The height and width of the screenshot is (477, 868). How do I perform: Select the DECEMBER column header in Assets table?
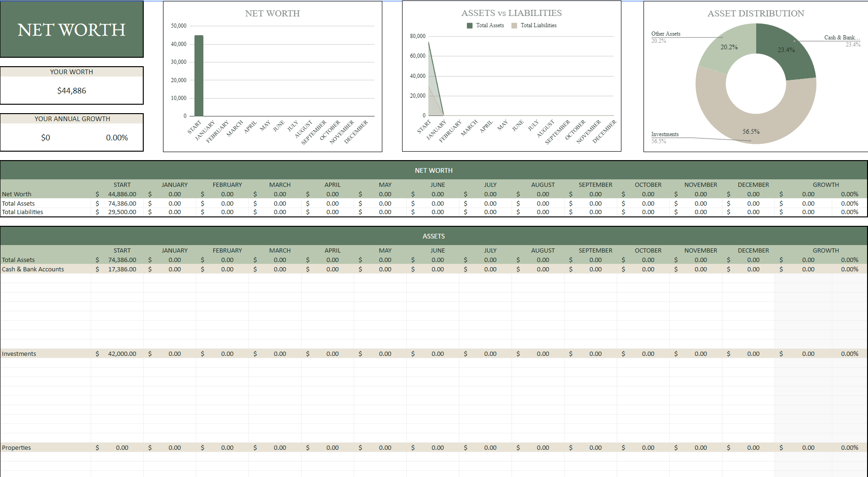[753, 250]
